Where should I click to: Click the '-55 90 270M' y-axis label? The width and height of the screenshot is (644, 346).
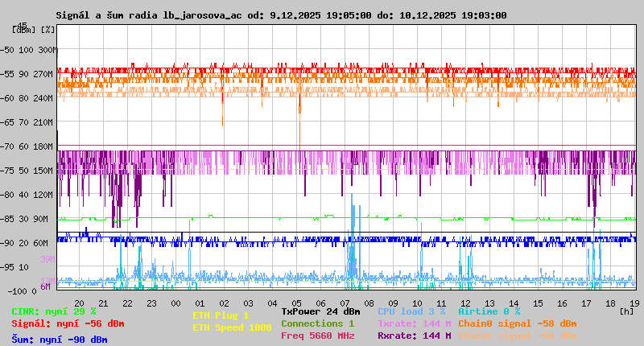27,74
